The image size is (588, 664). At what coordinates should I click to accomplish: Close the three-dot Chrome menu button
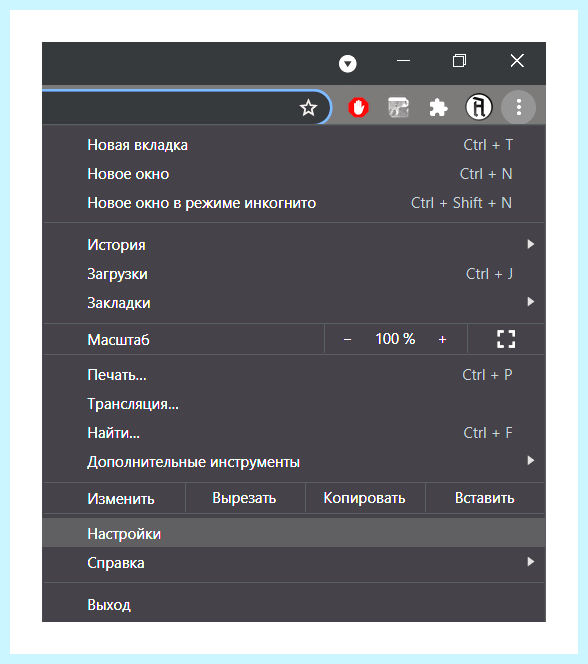[x=519, y=107]
